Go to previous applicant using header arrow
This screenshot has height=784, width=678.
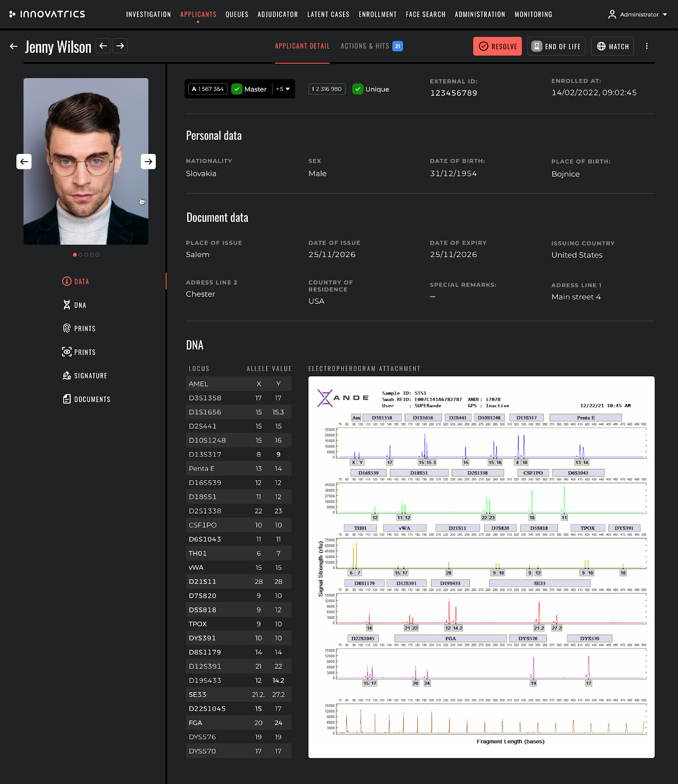tap(103, 46)
